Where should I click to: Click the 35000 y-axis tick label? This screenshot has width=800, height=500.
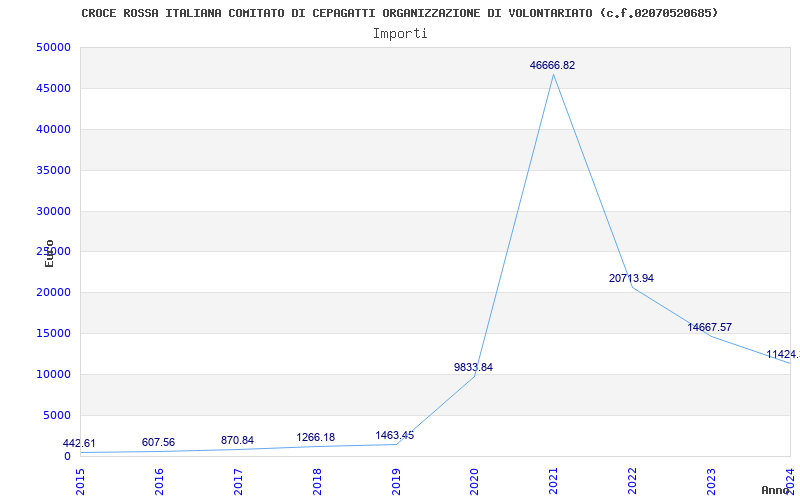coord(53,170)
